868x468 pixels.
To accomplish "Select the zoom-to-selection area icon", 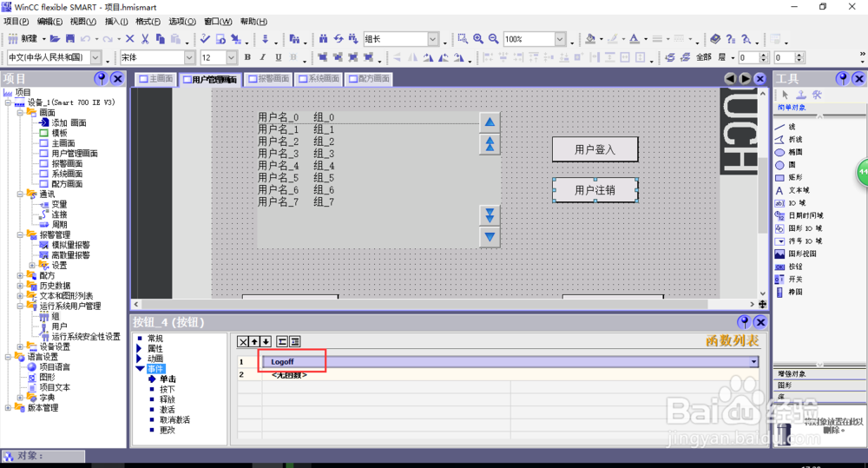I will coord(463,39).
